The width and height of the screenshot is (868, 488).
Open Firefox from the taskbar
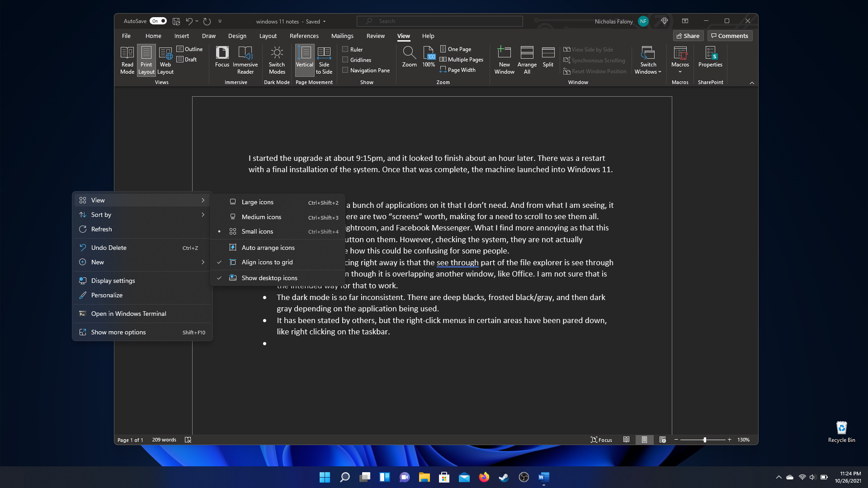tap(484, 477)
